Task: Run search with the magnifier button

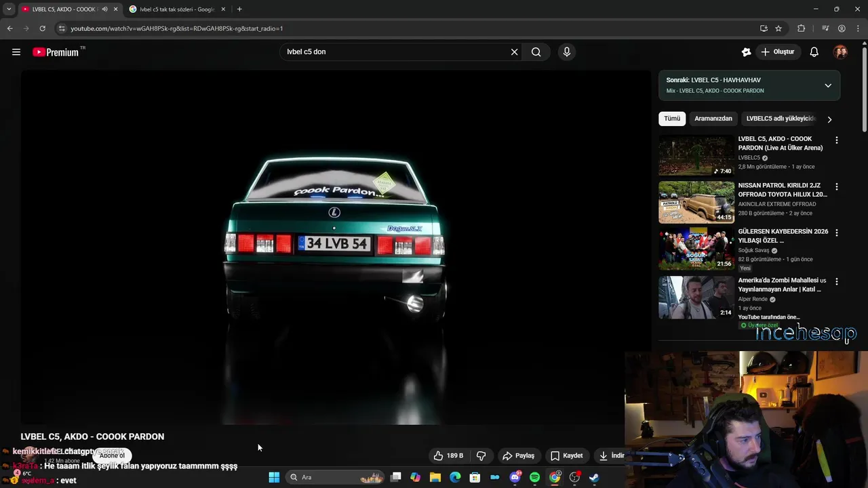Action: [536, 52]
